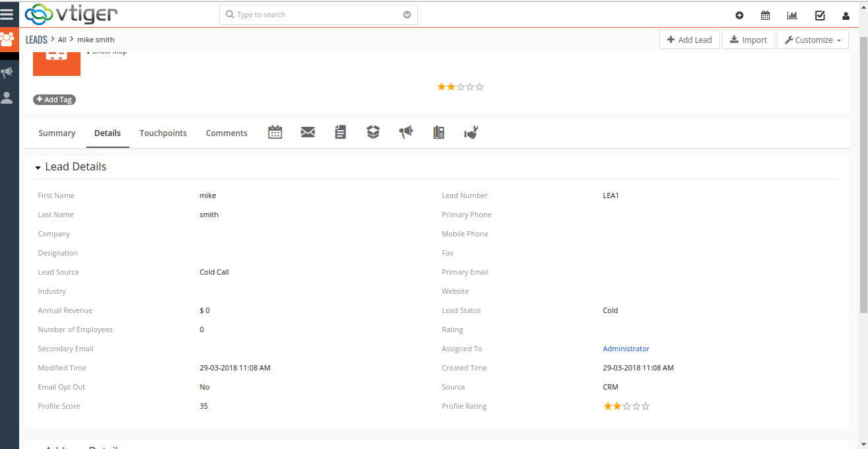
Task: Open the Emails envelope tab icon
Action: [x=308, y=132]
